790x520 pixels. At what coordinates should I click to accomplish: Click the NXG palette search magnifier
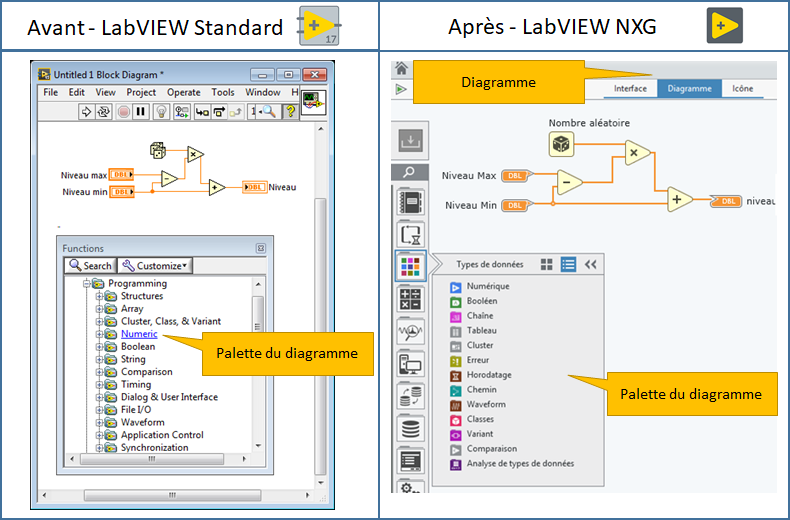410,172
